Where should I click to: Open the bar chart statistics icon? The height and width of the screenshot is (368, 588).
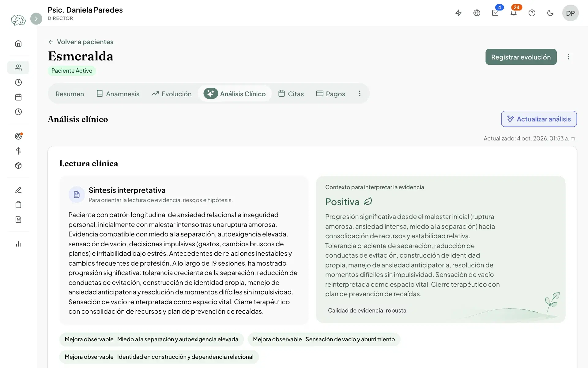(x=18, y=244)
